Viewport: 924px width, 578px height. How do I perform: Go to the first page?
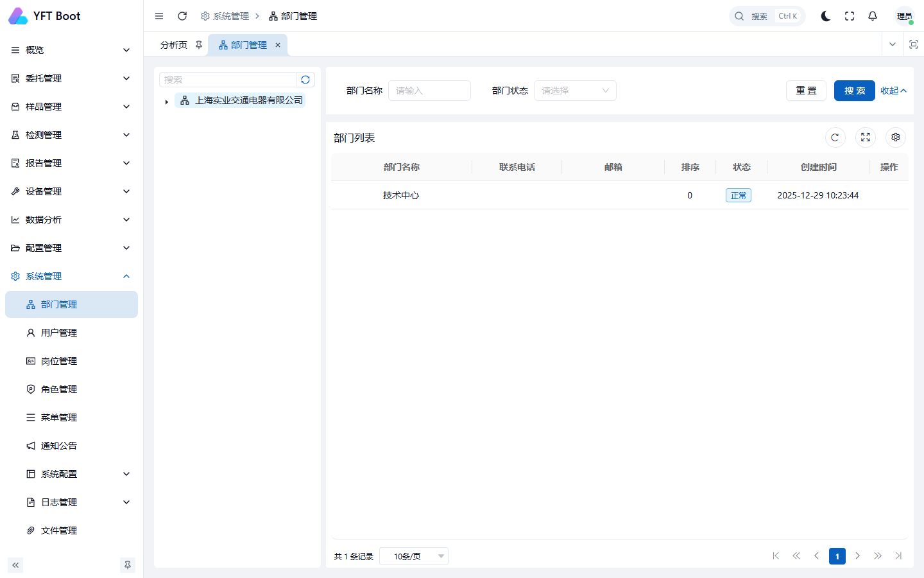coord(776,556)
